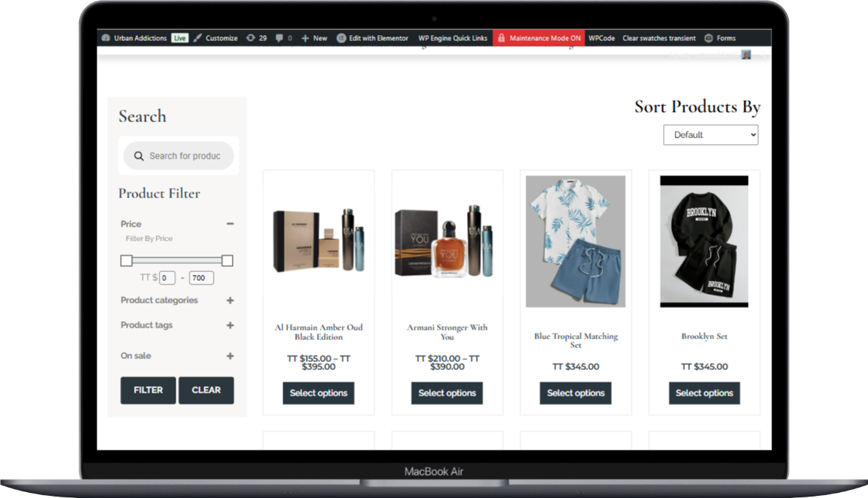The image size is (868, 498).
Task: Click the Live status badge
Action: (179, 38)
